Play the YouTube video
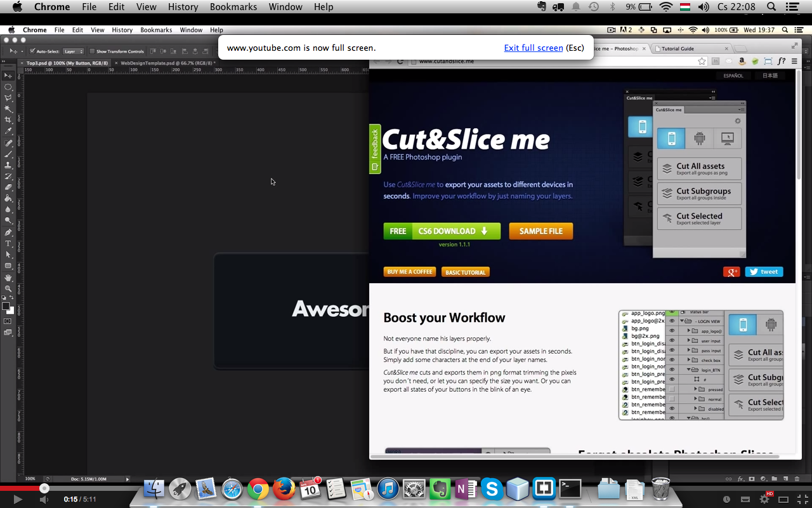The height and width of the screenshot is (508, 812). (18, 500)
